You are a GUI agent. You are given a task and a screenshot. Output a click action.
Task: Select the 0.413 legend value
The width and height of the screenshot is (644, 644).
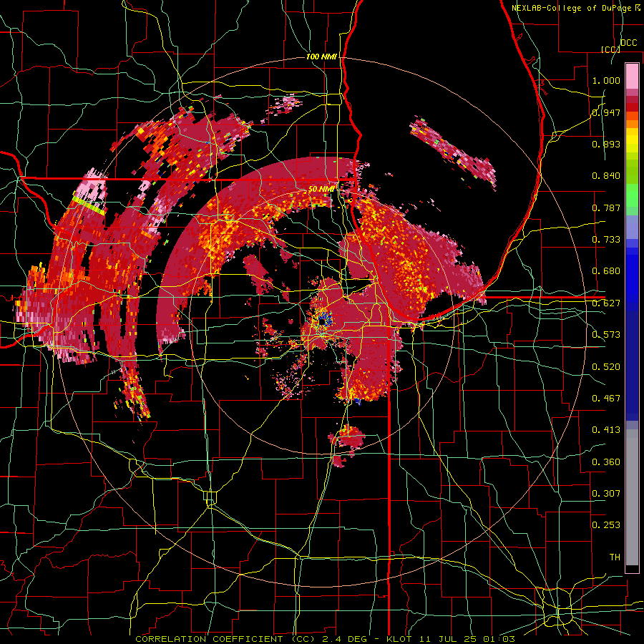point(606,430)
